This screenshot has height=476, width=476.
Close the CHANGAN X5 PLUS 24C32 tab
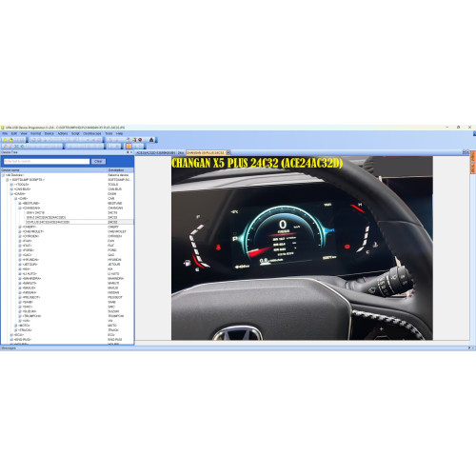[228, 152]
